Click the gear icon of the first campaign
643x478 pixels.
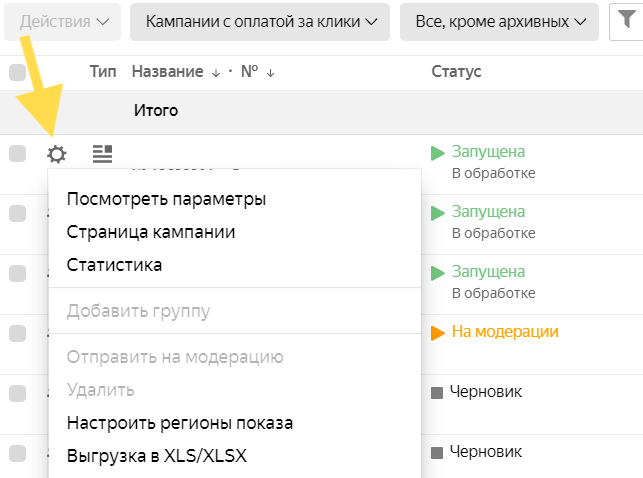(57, 154)
